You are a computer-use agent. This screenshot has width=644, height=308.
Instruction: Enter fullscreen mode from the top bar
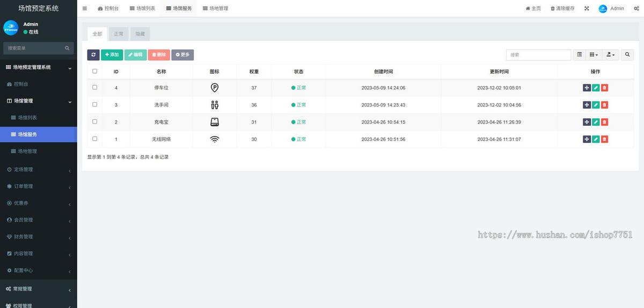(587, 9)
